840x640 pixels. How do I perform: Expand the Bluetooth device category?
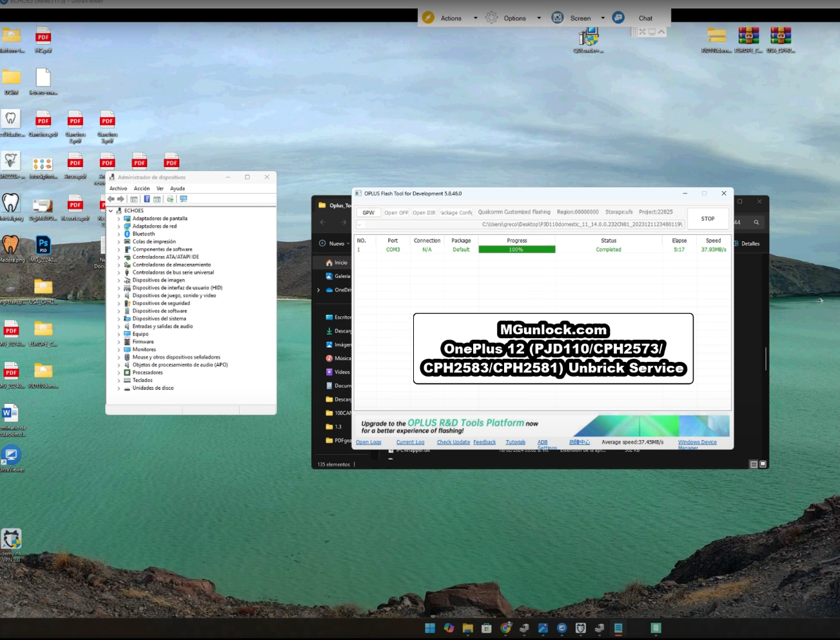tap(119, 234)
